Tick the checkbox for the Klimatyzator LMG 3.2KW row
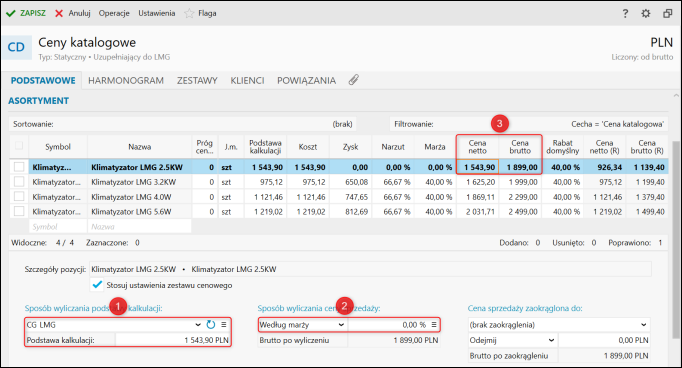The width and height of the screenshot is (682, 368). [19, 182]
